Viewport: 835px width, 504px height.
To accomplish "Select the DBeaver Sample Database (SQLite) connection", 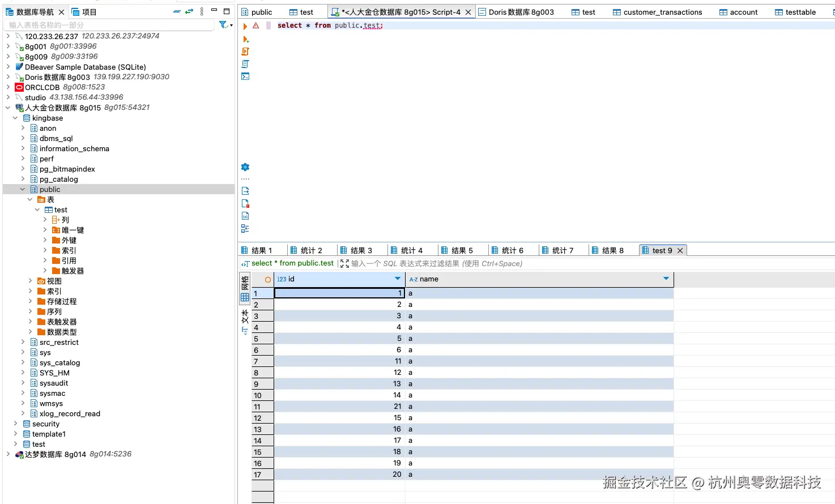I will [x=85, y=67].
